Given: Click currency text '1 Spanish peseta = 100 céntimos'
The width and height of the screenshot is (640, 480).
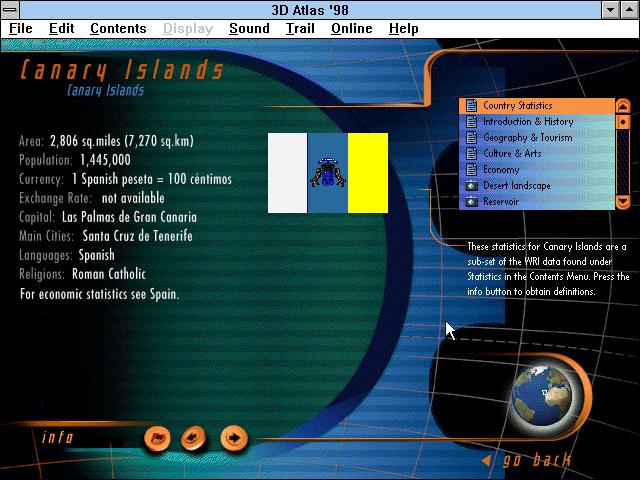Looking at the screenshot, I should click(152, 179).
